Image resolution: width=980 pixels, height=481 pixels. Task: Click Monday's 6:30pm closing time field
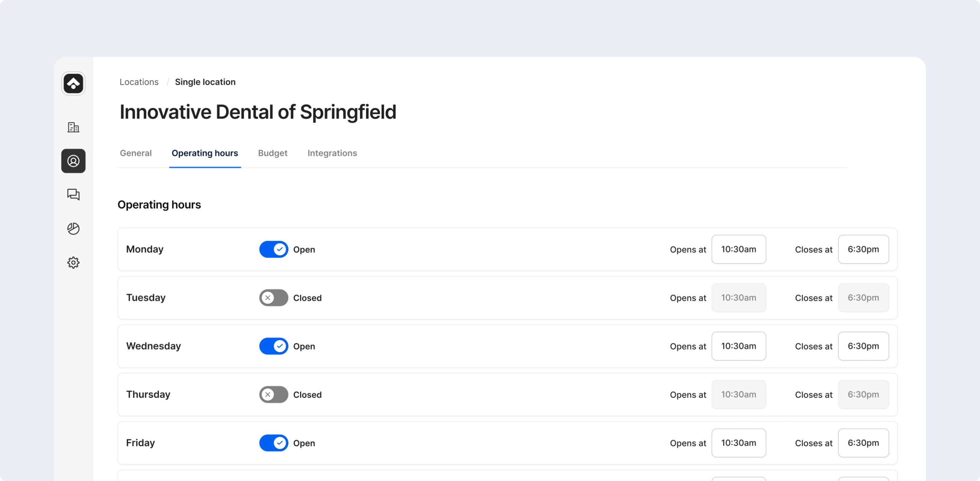point(863,249)
